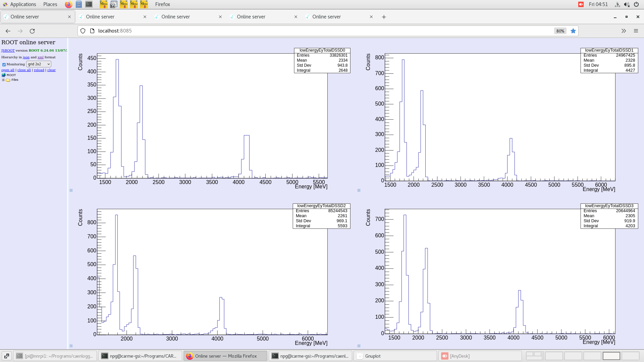Toggle tracking protection via the shield icon

[x=83, y=31]
